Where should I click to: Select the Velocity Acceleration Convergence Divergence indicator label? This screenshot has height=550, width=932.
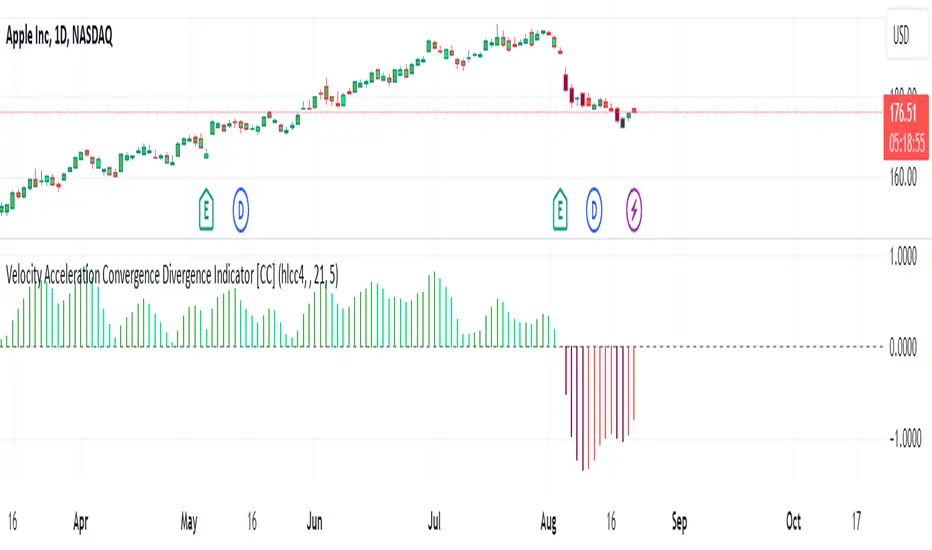click(172, 281)
